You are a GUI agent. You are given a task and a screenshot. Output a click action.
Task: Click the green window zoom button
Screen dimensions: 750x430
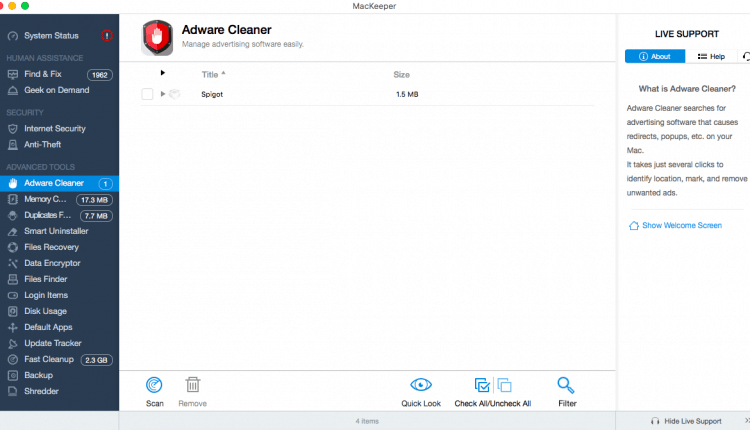point(25,6)
